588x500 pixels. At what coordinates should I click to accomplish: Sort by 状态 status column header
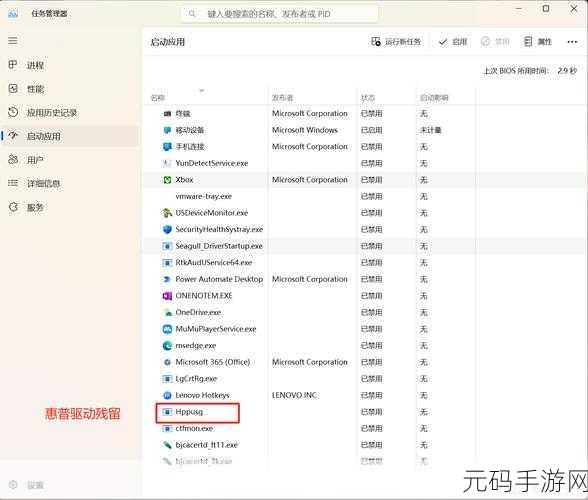point(368,98)
